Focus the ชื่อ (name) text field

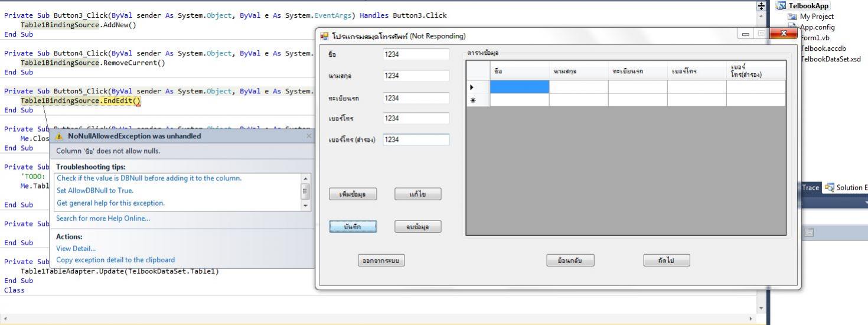click(416, 54)
